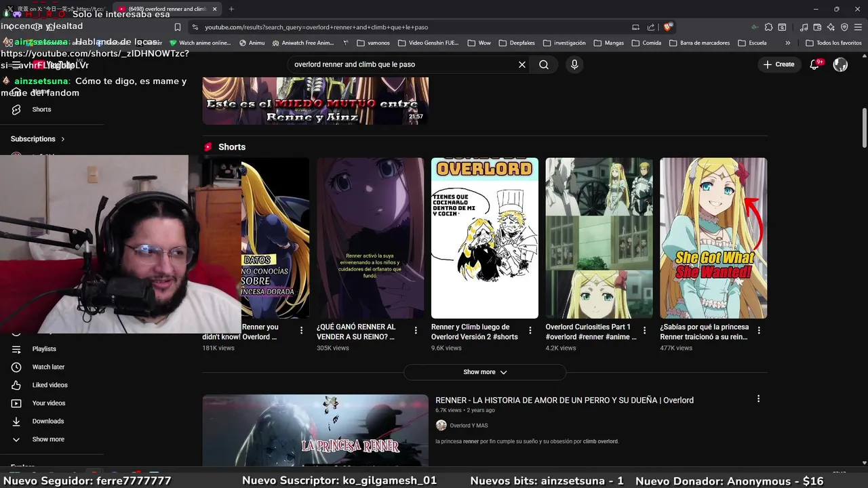868x488 pixels.
Task: Expand Shorts shelf with Show more
Action: pos(485,372)
